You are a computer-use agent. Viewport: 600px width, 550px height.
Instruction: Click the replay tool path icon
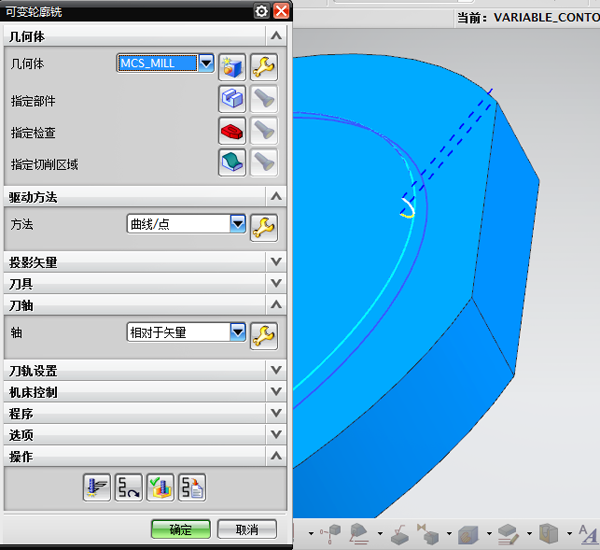click(x=128, y=487)
